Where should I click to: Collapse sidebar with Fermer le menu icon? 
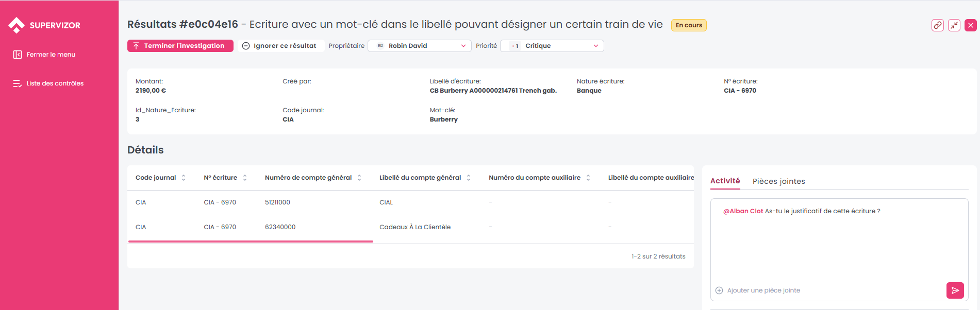(18, 55)
